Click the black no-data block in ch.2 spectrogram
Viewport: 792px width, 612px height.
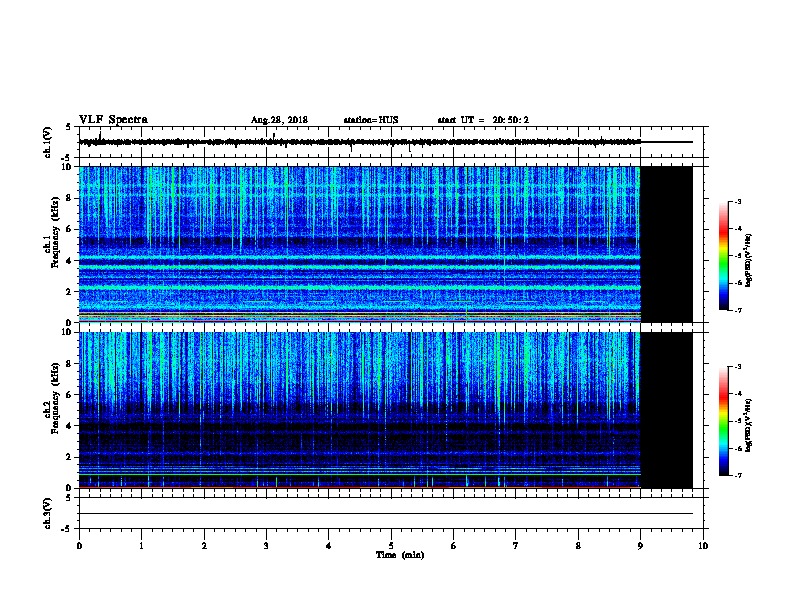click(667, 410)
